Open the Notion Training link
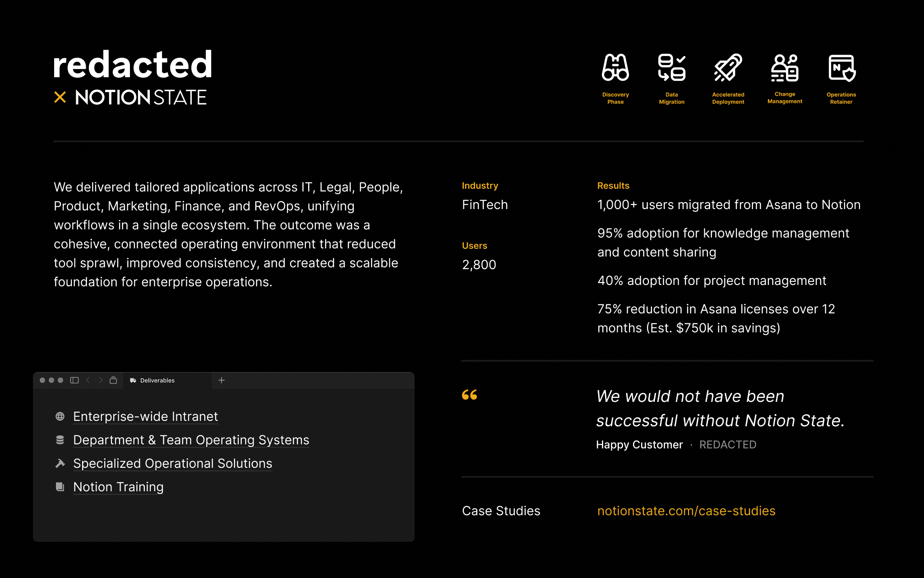The height and width of the screenshot is (578, 924). point(118,487)
